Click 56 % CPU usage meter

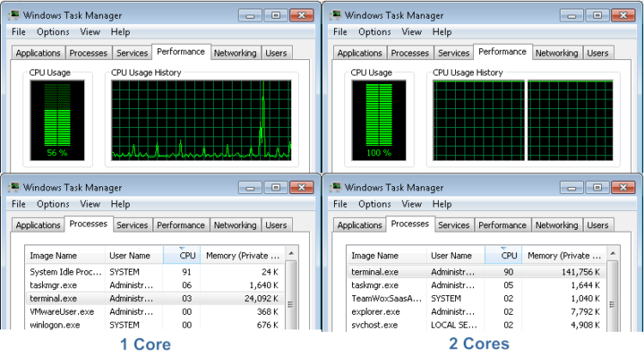(57, 120)
